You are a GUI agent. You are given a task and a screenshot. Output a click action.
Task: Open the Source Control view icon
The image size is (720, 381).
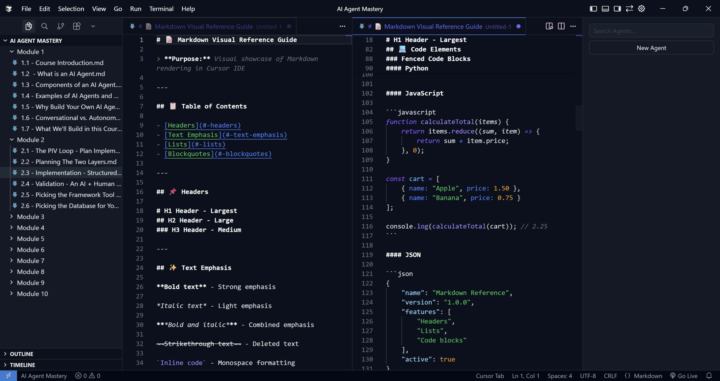[61, 27]
